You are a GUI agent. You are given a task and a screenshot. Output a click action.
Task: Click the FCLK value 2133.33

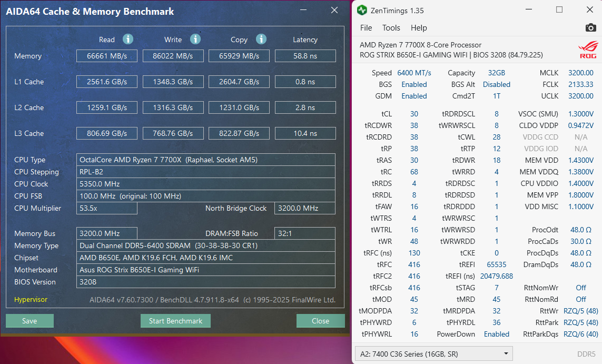[580, 84]
